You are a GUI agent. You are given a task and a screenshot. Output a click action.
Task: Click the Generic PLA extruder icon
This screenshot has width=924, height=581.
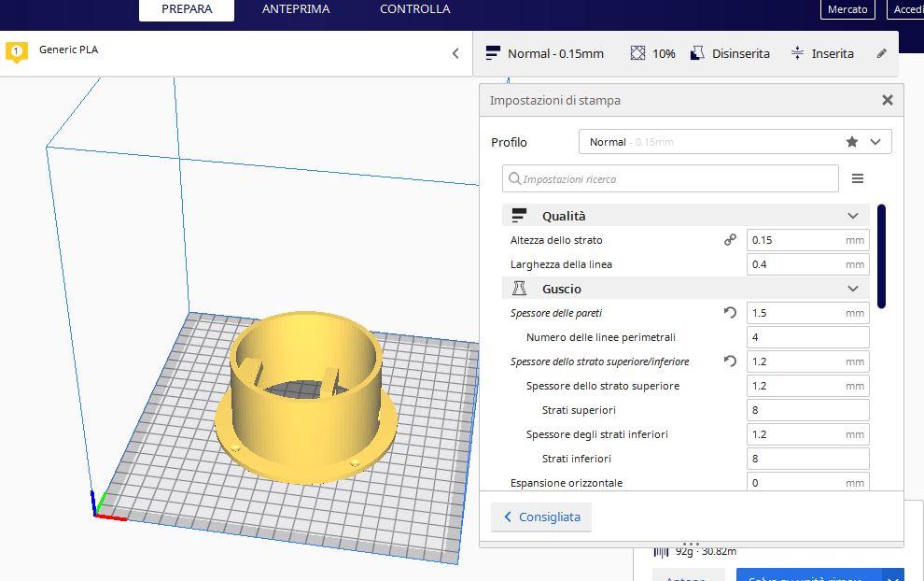tap(17, 51)
